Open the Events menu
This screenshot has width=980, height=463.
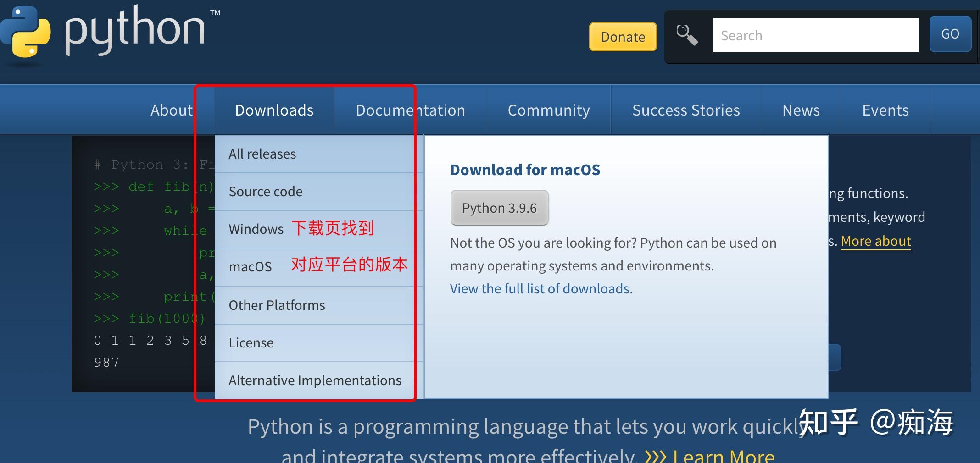pos(885,110)
